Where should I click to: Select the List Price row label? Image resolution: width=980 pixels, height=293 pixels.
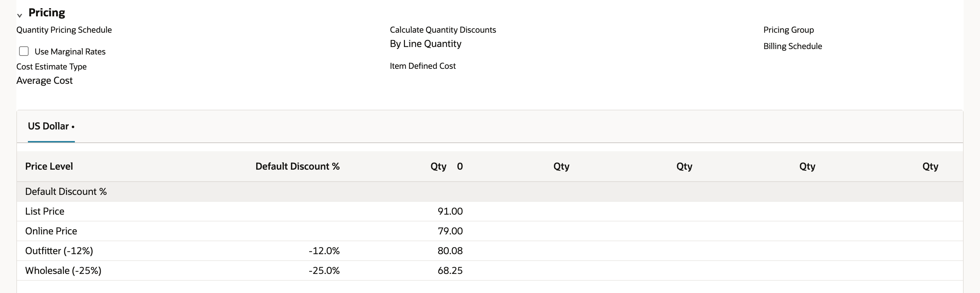(x=45, y=212)
